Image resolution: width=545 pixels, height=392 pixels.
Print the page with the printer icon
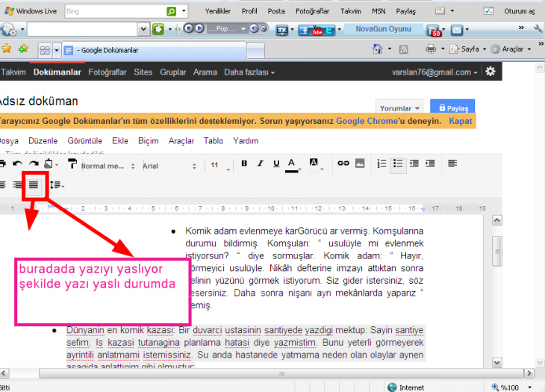(x=431, y=49)
